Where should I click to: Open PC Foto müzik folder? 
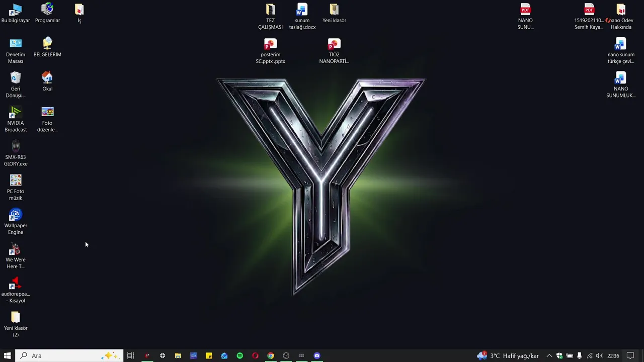pyautogui.click(x=16, y=188)
